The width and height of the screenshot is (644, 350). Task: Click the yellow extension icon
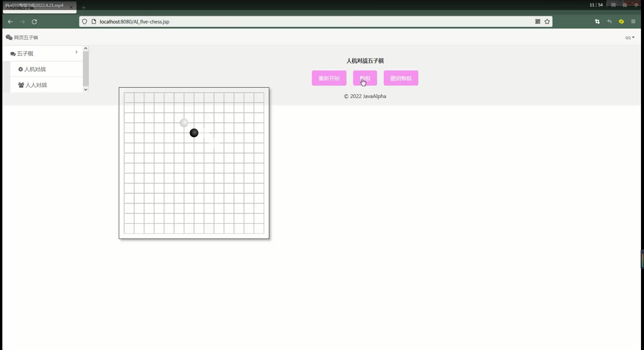tap(621, 22)
